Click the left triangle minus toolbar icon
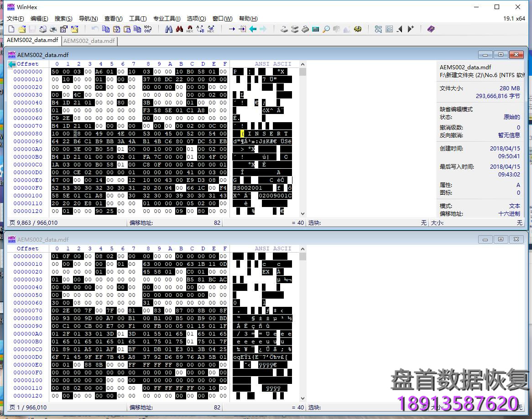The height and width of the screenshot is (419, 532). coord(400,29)
